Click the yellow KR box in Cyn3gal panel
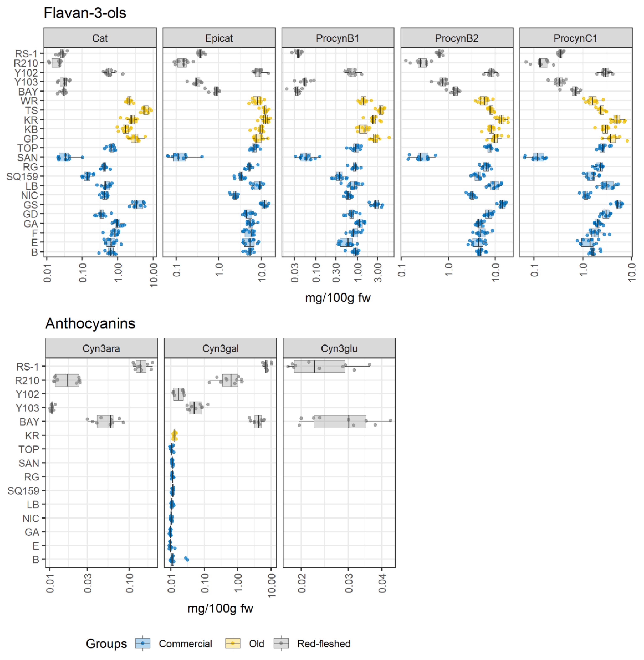This screenshot has width=644, height=660. (175, 435)
